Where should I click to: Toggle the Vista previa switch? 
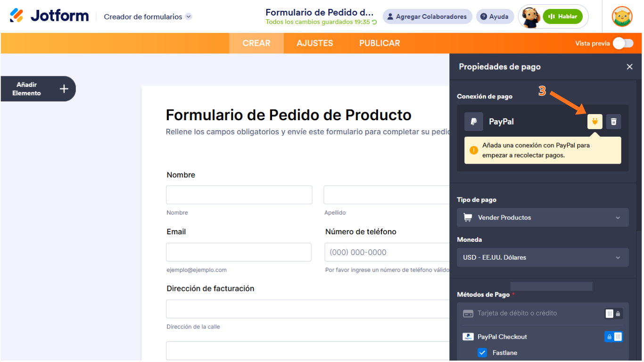pos(623,43)
